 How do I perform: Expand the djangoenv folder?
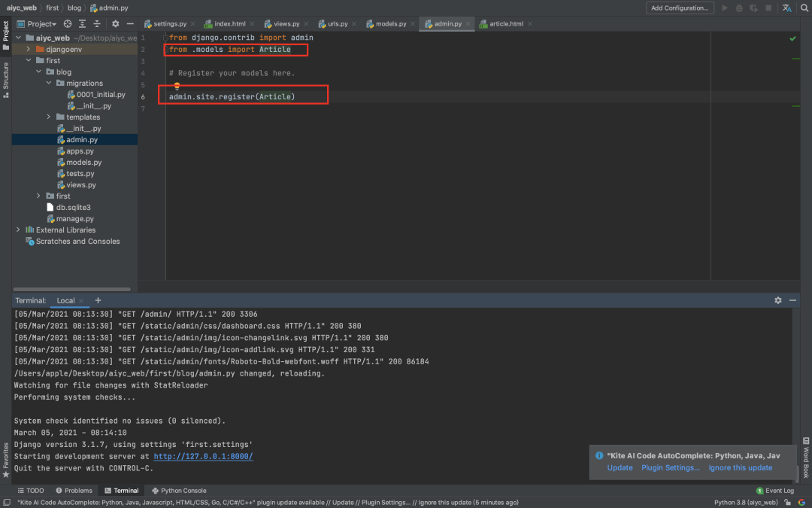(x=29, y=49)
